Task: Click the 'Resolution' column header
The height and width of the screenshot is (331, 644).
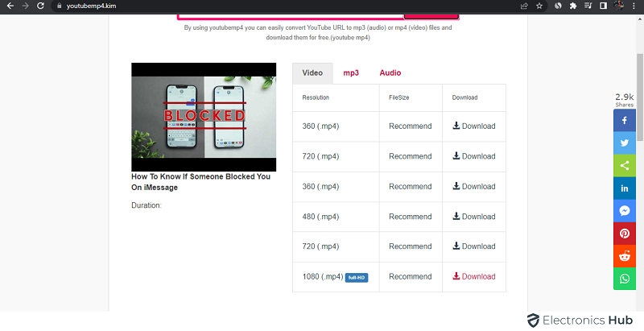Action: 316,97
